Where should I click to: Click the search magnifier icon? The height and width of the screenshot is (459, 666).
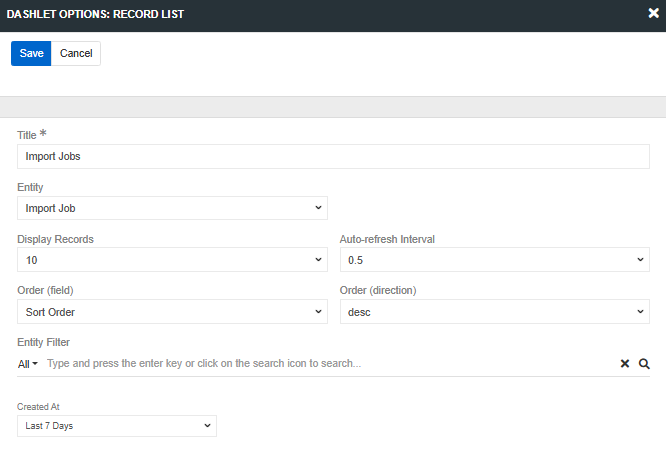[x=644, y=364]
